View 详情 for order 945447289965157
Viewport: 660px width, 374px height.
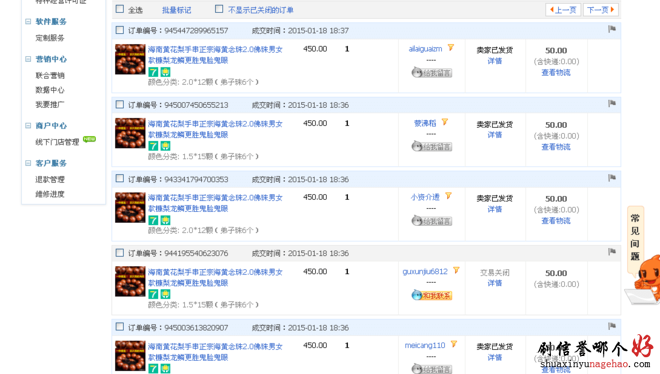pos(495,61)
